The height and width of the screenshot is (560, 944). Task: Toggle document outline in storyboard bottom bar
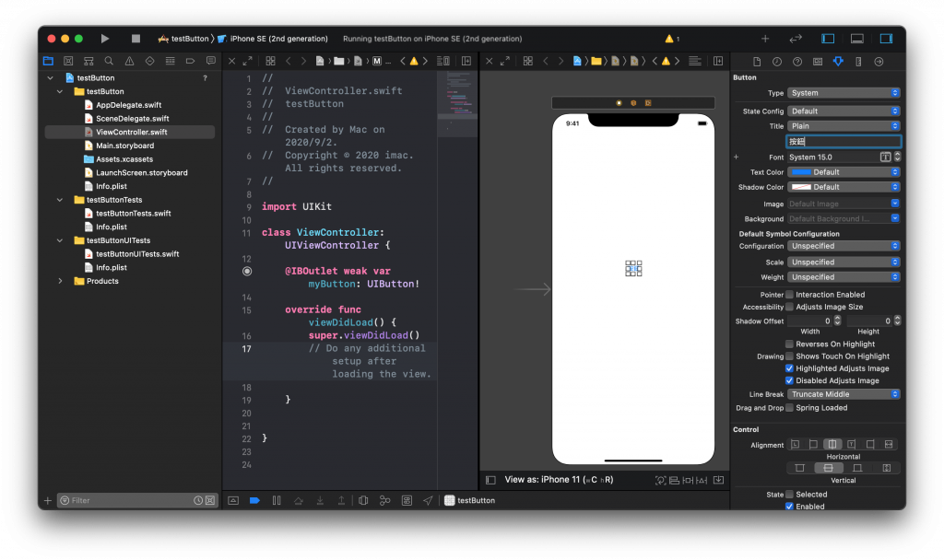pos(490,480)
